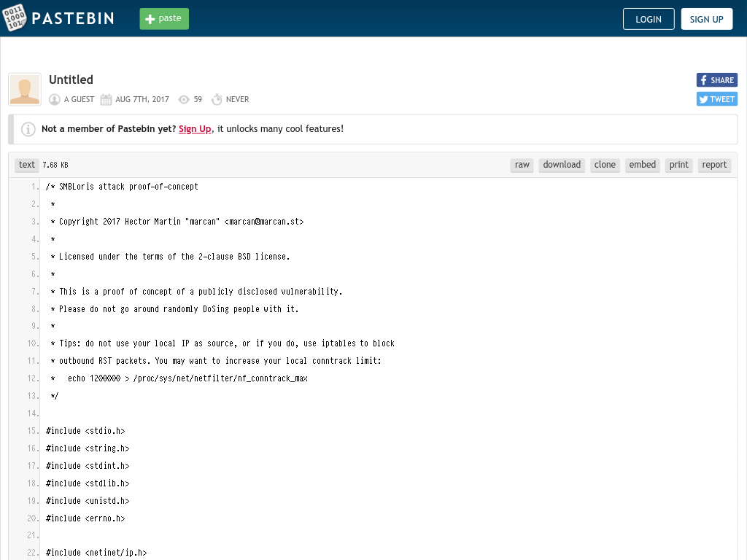Create a new paste with the green button
747x560 pixels.
click(x=164, y=18)
